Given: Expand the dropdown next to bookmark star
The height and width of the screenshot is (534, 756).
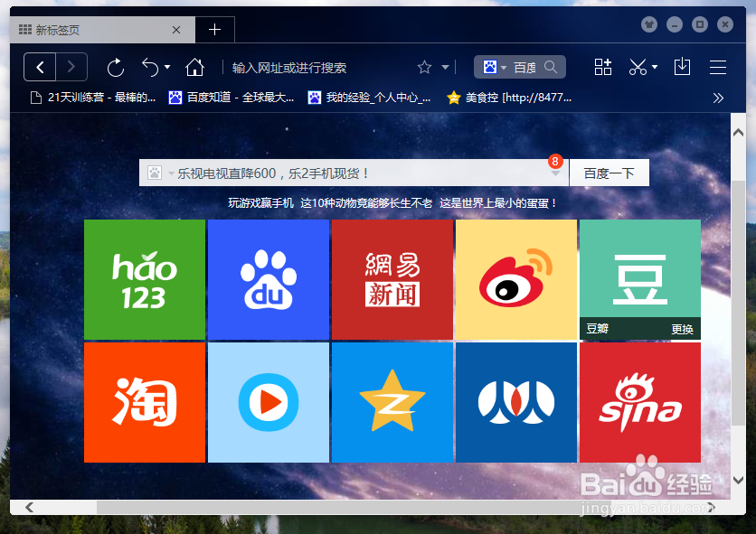Looking at the screenshot, I should 446,67.
